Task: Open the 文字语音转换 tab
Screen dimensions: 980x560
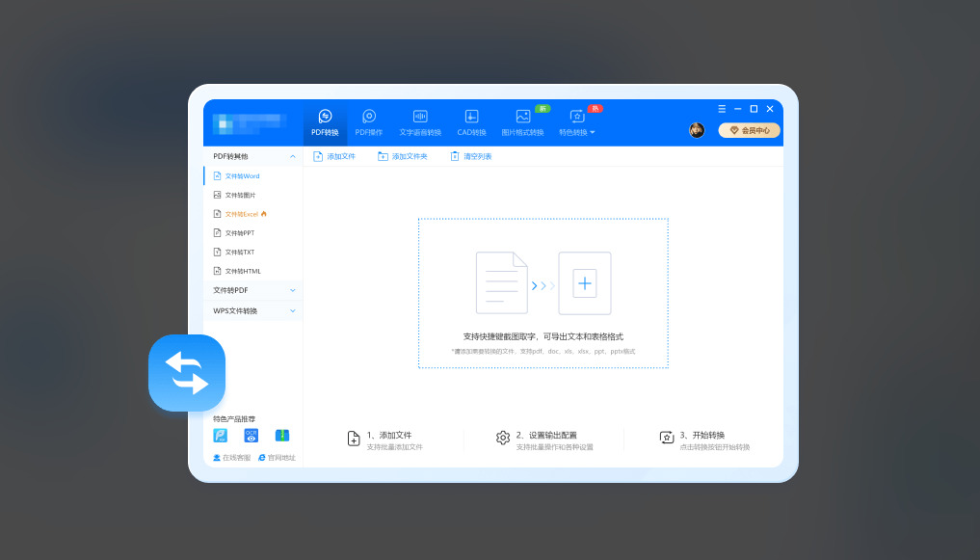Action: point(420,122)
